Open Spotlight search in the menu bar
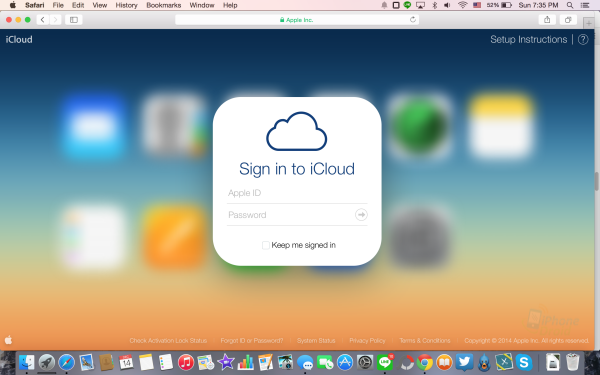600x375 pixels. click(x=570, y=5)
